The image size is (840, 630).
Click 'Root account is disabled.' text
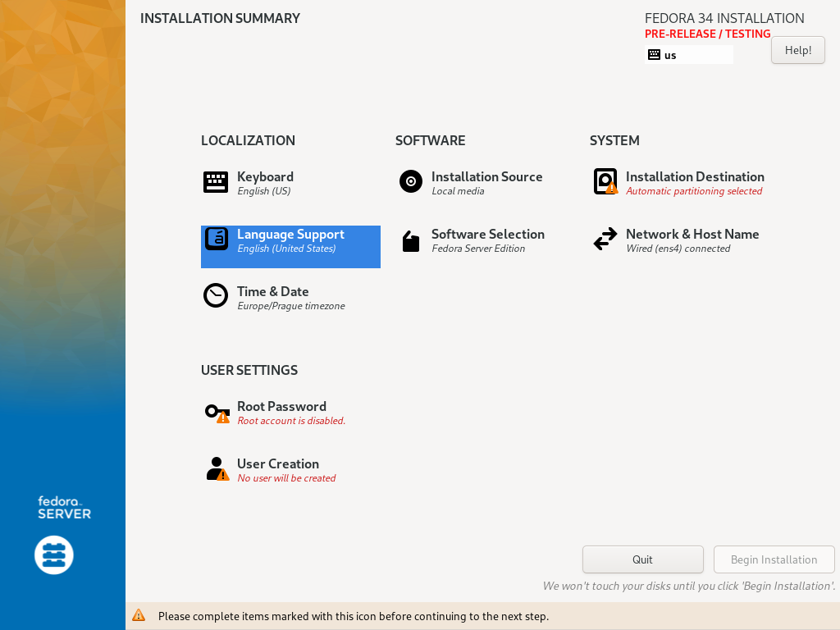[x=291, y=421]
